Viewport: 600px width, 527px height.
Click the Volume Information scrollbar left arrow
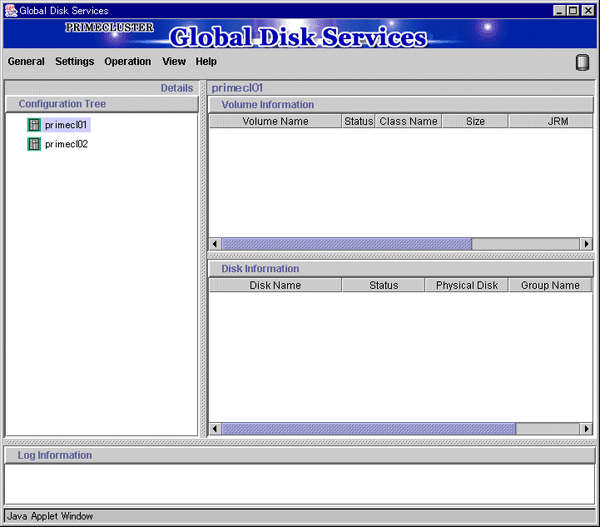pos(215,244)
